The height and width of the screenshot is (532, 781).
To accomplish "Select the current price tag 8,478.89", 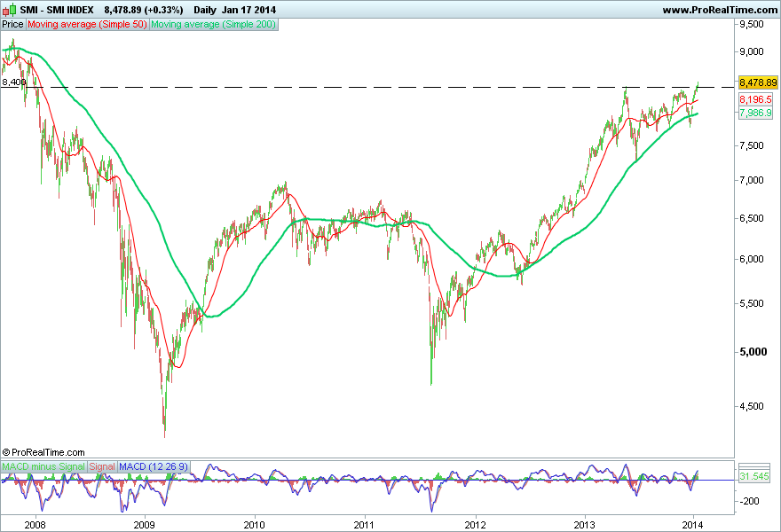I will coord(758,82).
